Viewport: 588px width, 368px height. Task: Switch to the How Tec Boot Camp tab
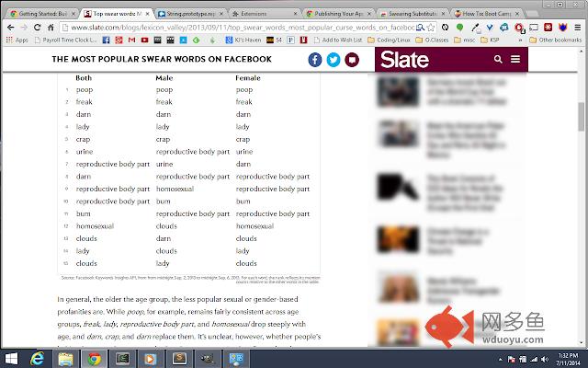(486, 14)
